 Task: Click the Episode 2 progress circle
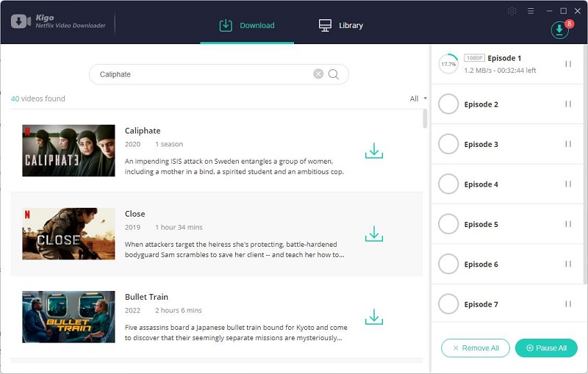click(448, 104)
